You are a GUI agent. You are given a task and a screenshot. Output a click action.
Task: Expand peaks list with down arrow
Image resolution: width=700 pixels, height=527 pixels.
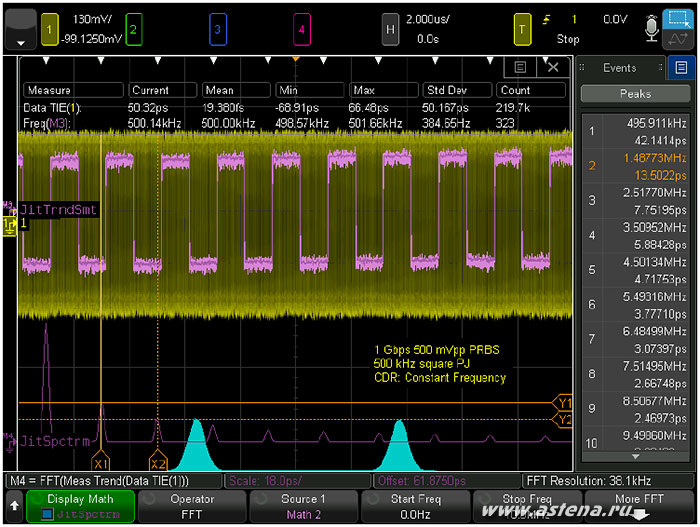636,457
